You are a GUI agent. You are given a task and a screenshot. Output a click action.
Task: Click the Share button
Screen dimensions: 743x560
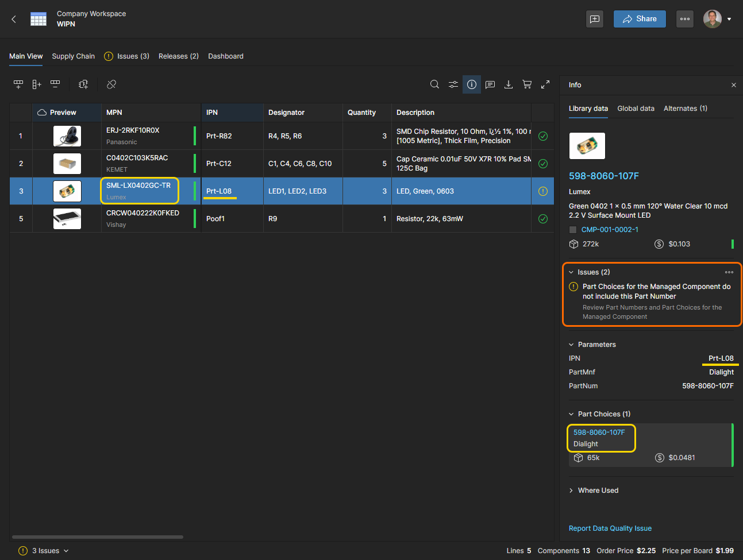tap(640, 19)
